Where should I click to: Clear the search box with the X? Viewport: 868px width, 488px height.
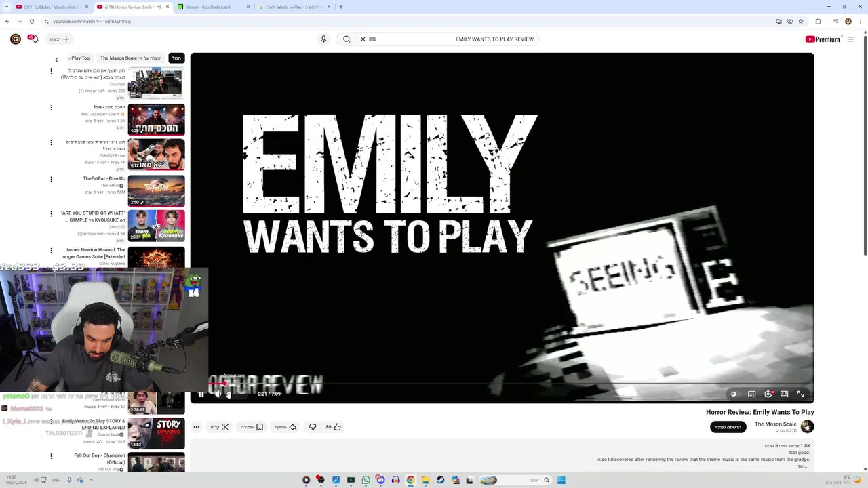(363, 39)
